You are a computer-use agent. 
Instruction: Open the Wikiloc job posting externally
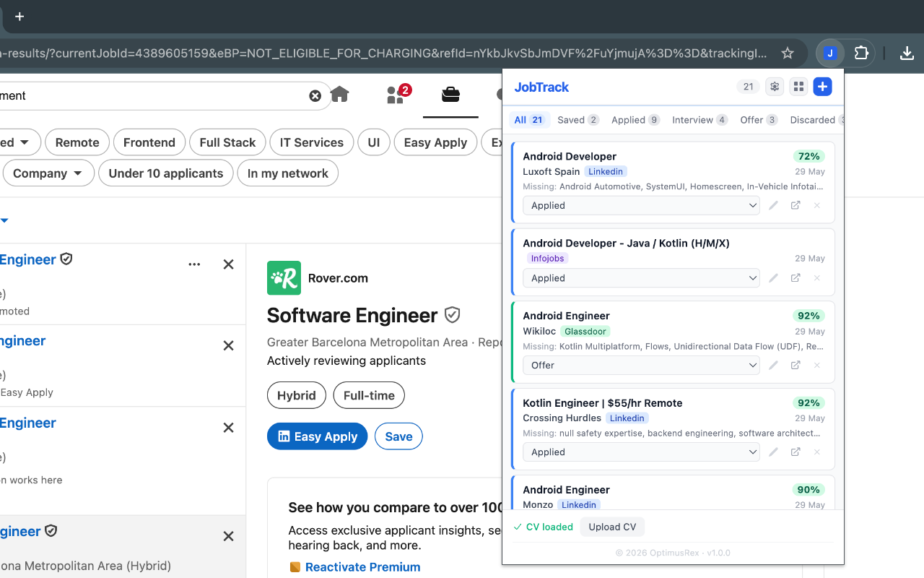coord(796,365)
